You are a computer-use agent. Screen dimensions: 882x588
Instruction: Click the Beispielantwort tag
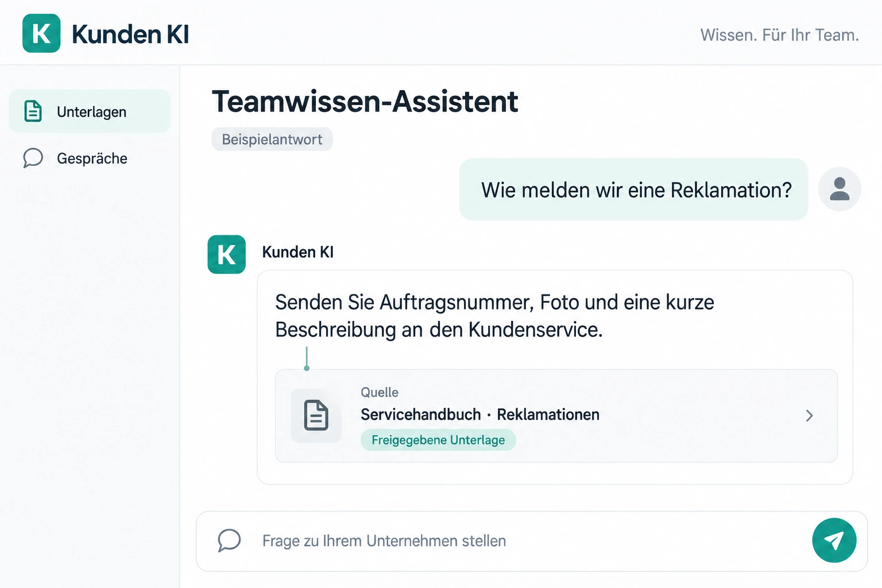pyautogui.click(x=272, y=139)
